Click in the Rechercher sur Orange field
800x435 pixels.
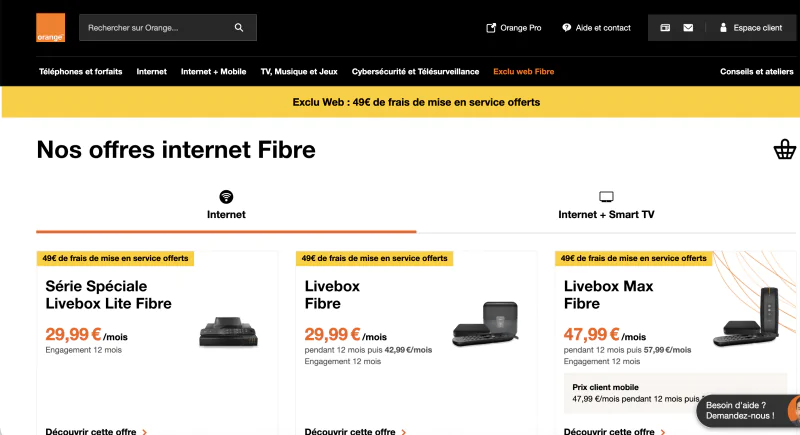[x=155, y=28]
